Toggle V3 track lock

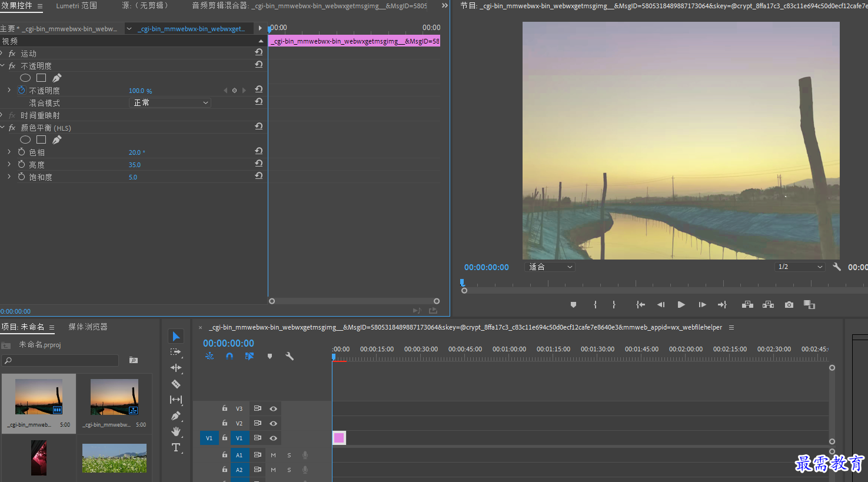tap(224, 408)
